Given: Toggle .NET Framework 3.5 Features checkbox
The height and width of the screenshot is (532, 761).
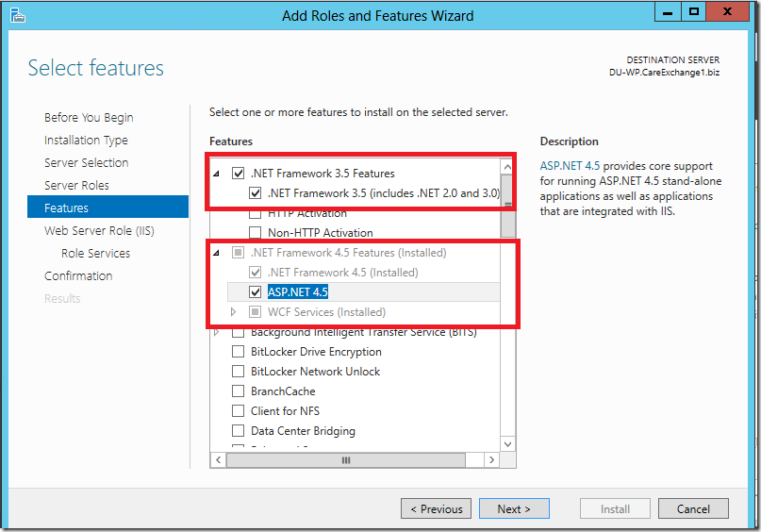Looking at the screenshot, I should [x=238, y=174].
